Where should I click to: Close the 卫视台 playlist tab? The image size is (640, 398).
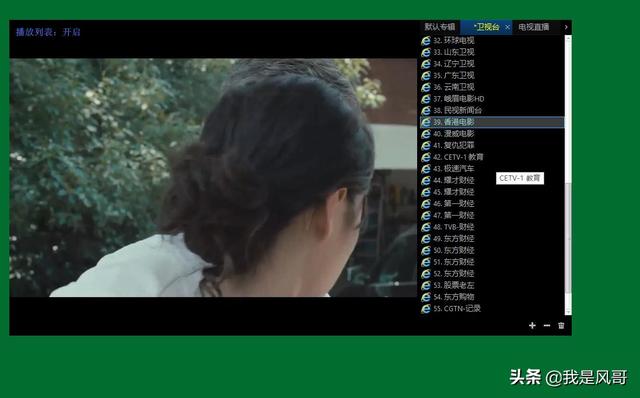pyautogui.click(x=507, y=27)
